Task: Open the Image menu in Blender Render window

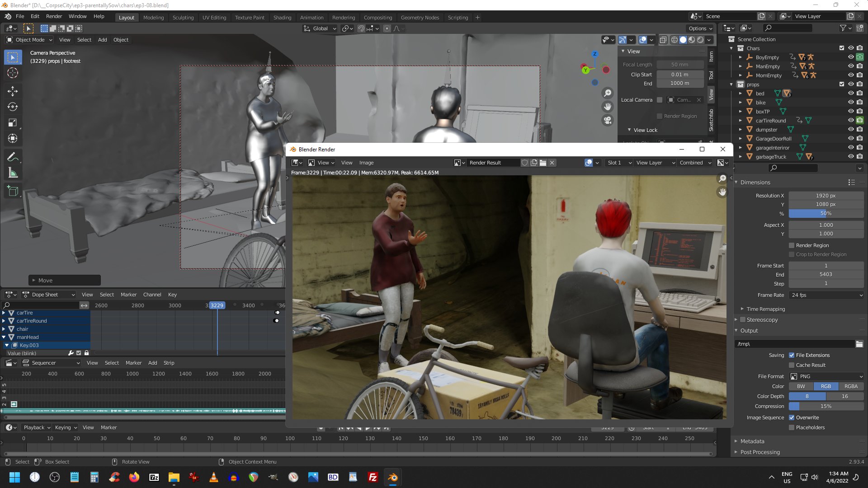Action: pos(366,163)
